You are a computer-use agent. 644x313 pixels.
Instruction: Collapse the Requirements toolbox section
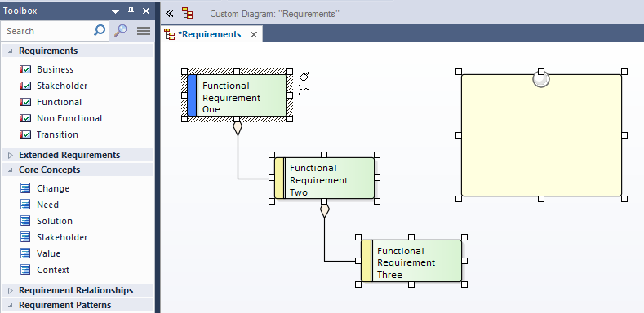11,51
